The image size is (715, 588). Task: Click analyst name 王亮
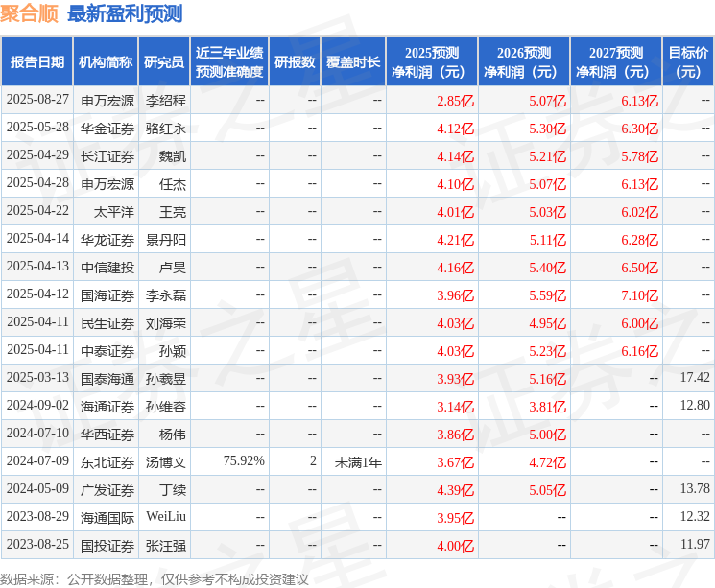(173, 212)
